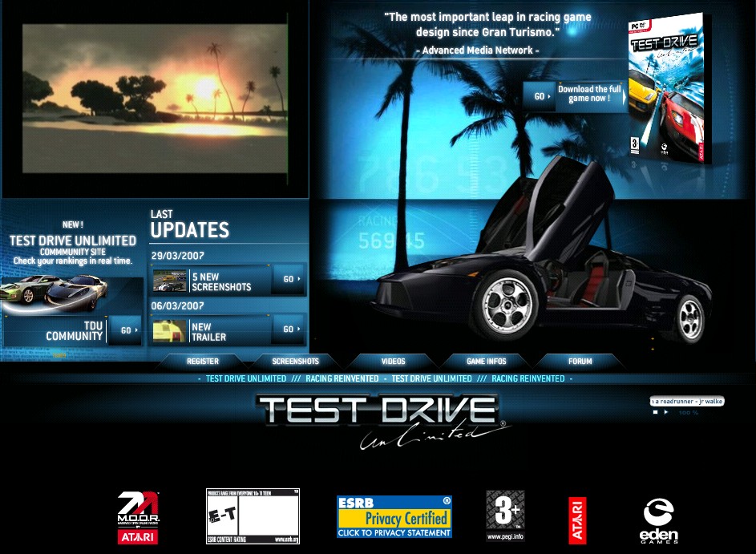Open 5 New Screenshots thumbnail

169,281
